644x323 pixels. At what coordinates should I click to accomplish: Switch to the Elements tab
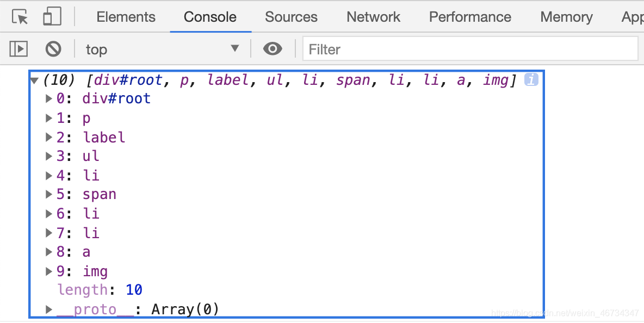(x=126, y=17)
